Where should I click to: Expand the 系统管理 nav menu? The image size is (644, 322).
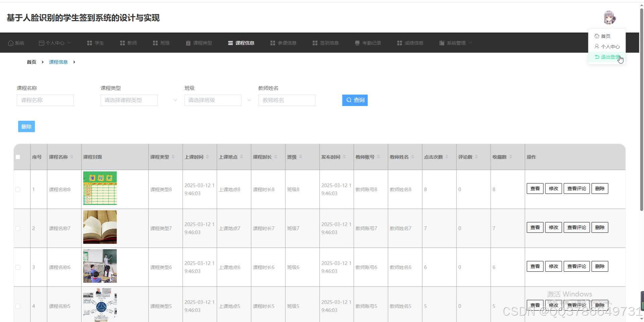[456, 43]
